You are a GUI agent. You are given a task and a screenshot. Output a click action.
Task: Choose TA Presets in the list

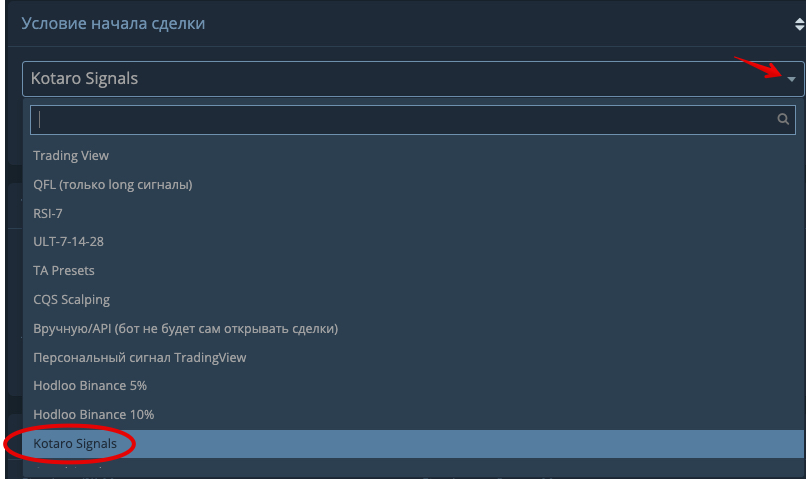64,271
